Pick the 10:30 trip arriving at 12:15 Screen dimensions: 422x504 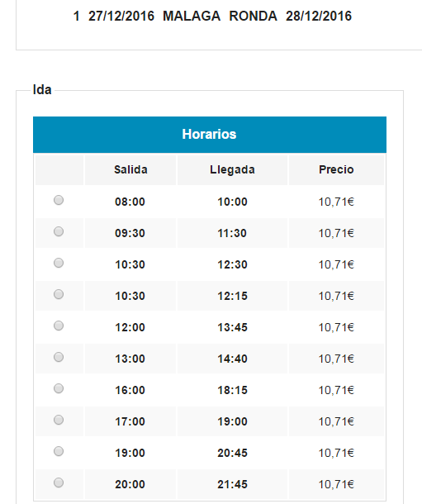coord(59,294)
